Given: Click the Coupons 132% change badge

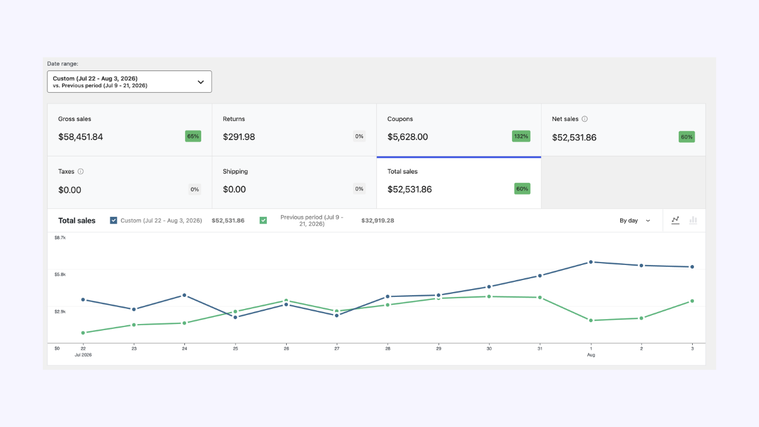Looking at the screenshot, I should pos(521,137).
